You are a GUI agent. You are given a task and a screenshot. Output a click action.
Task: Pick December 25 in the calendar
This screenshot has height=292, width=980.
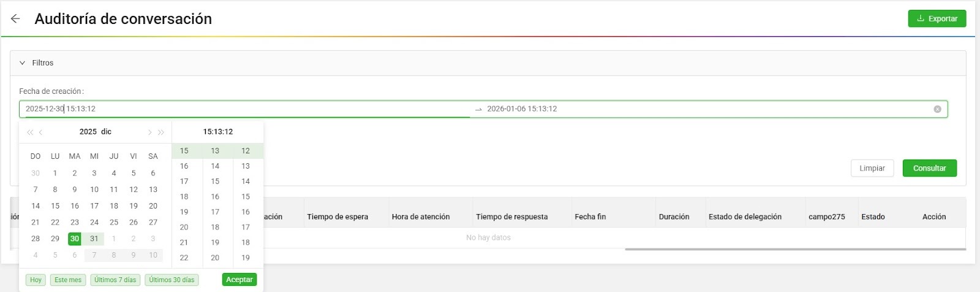(113, 222)
